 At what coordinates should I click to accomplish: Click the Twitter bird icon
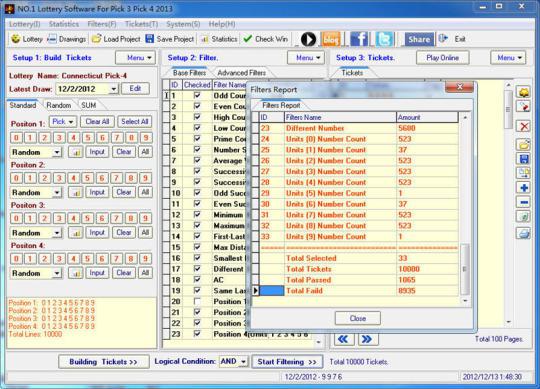tap(384, 39)
